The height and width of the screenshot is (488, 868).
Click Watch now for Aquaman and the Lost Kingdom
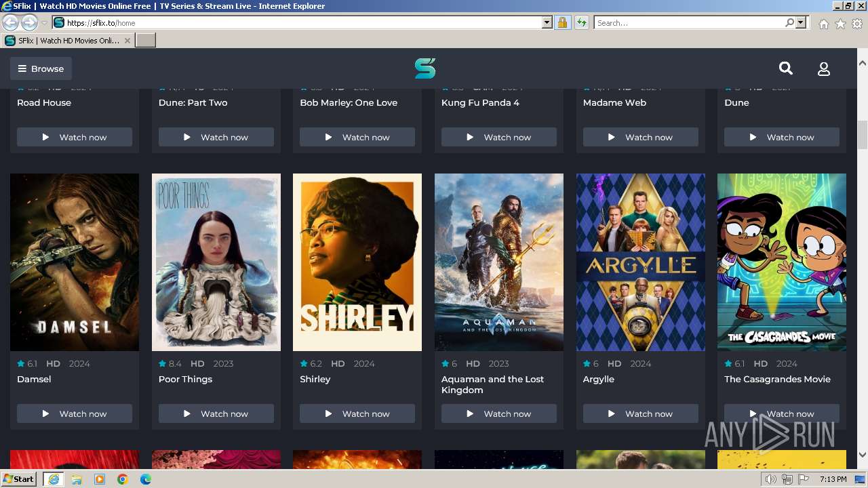499,413
